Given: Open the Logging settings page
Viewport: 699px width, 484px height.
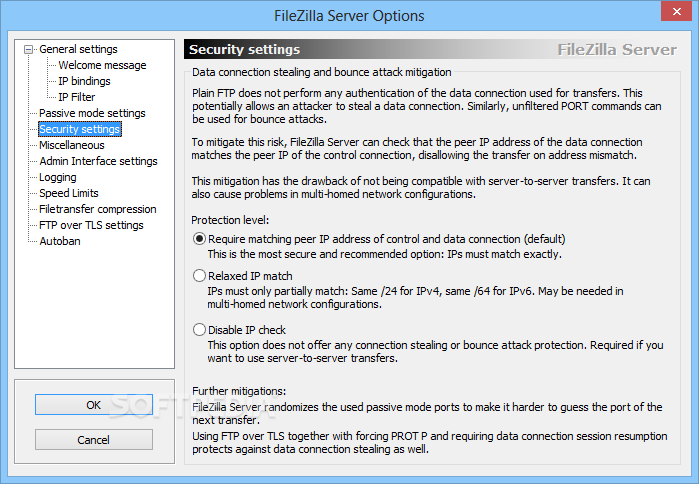Looking at the screenshot, I should pyautogui.click(x=58, y=177).
